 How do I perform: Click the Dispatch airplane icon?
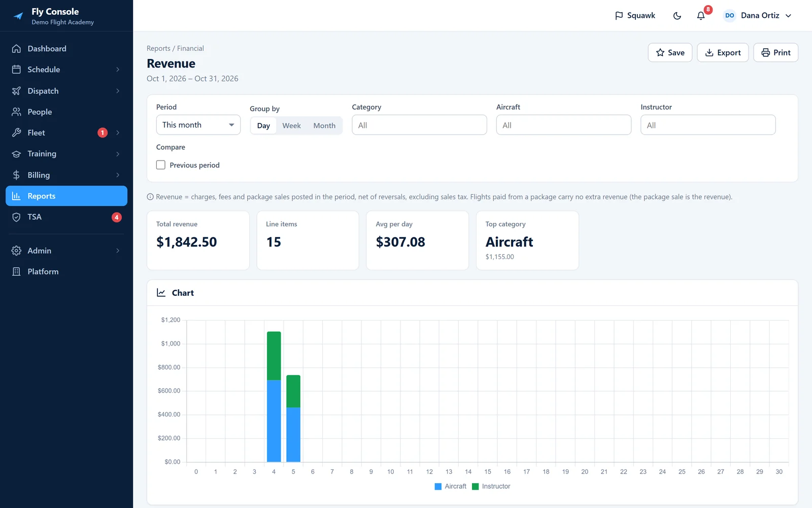16,91
